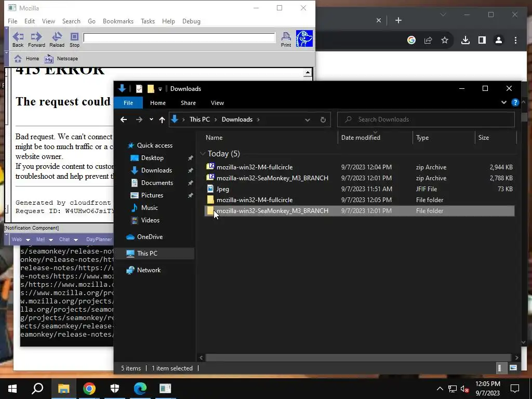Click Home icon in Mozilla personal toolbar
Screen dimensions: 532x399
tap(18, 59)
